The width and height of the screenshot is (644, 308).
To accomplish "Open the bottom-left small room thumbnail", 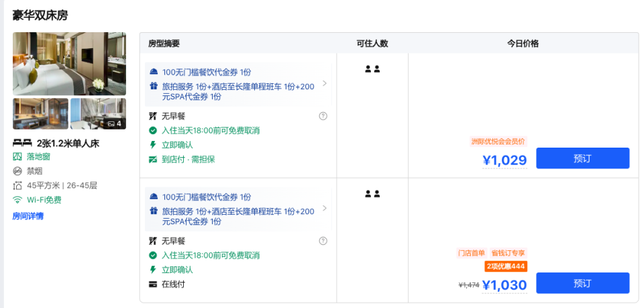I will (40, 113).
